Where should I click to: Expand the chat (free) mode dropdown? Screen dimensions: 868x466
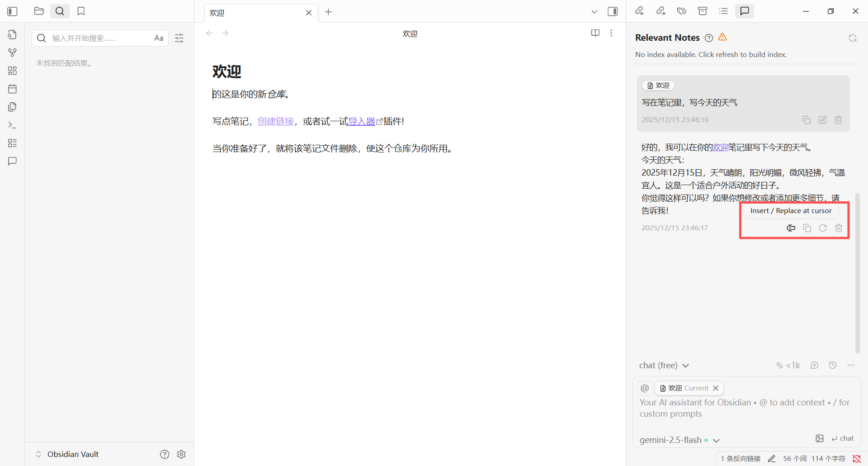click(x=664, y=366)
